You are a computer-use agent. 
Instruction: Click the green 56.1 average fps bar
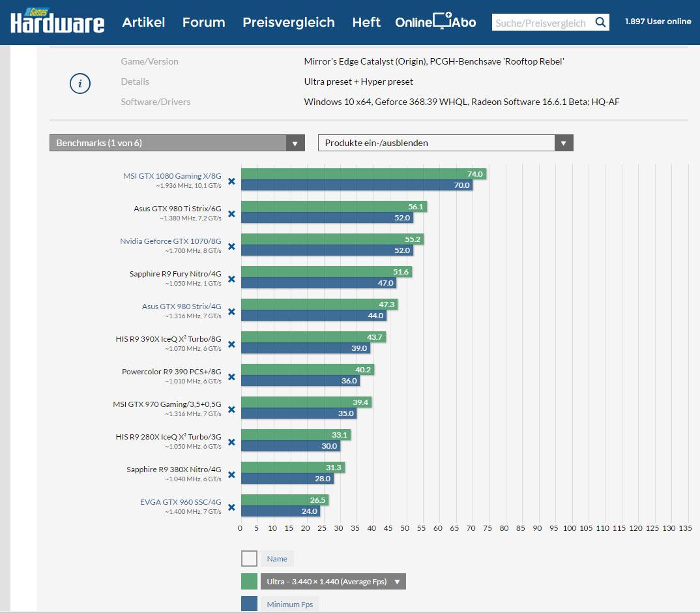(x=334, y=207)
